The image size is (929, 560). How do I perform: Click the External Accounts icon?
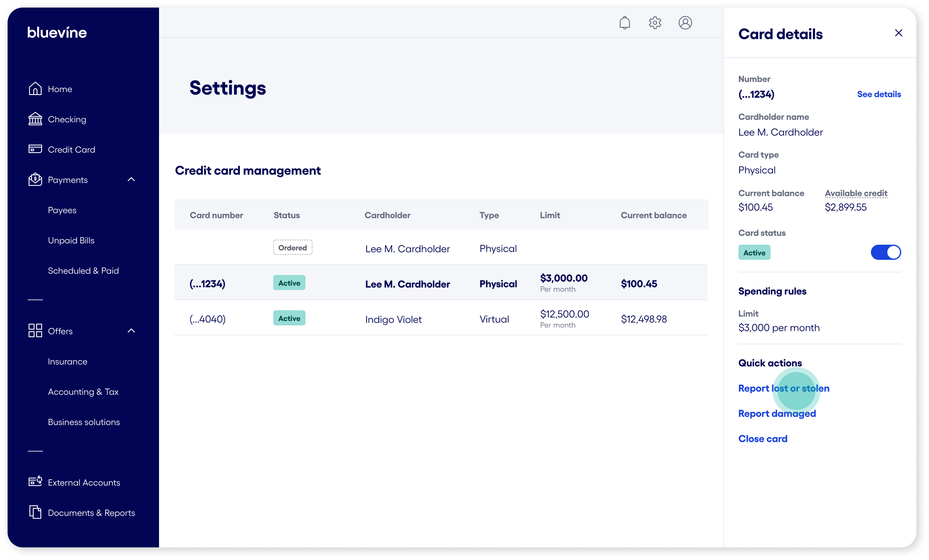35,482
